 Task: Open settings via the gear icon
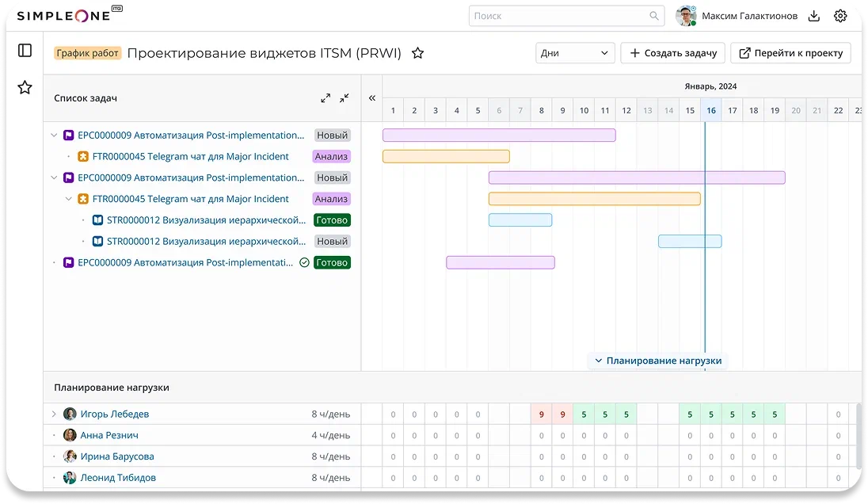840,15
